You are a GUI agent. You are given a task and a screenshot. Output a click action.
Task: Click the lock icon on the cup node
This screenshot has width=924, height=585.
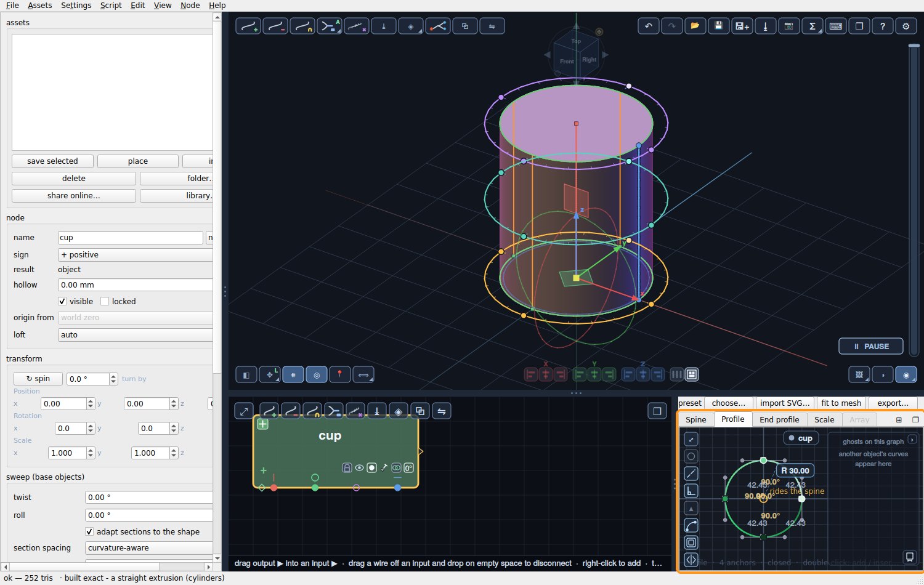click(347, 468)
